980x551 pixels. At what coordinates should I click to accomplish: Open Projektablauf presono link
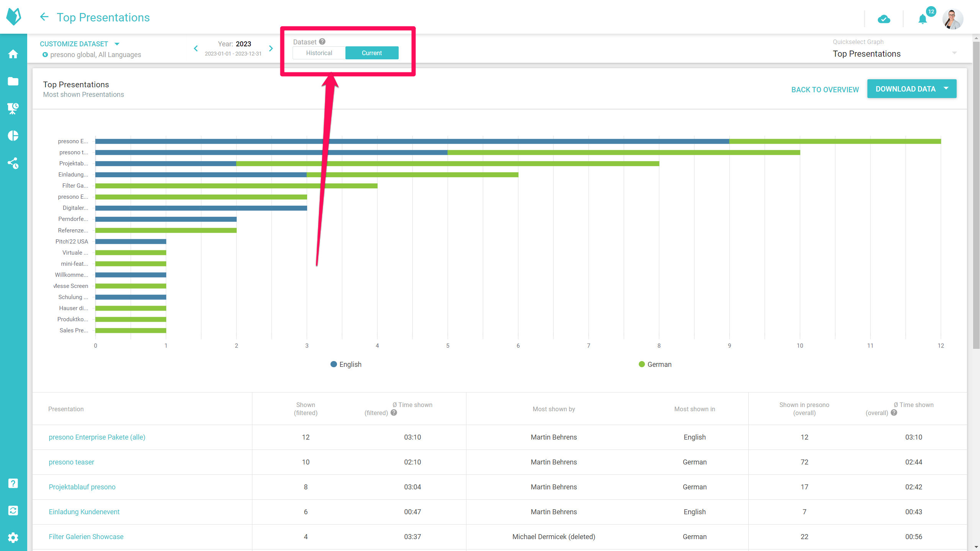point(82,487)
